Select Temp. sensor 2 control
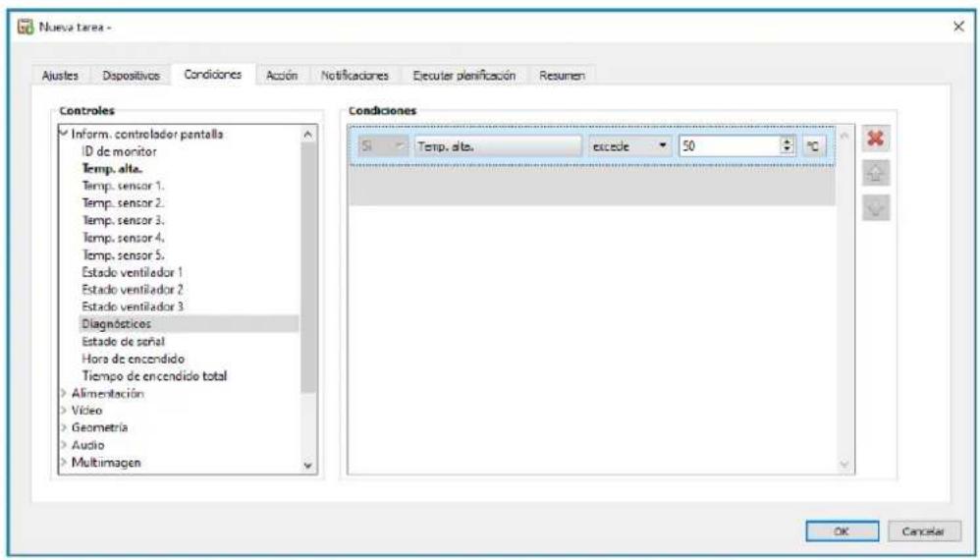Viewport: 980px width, 560px height. 123,203
